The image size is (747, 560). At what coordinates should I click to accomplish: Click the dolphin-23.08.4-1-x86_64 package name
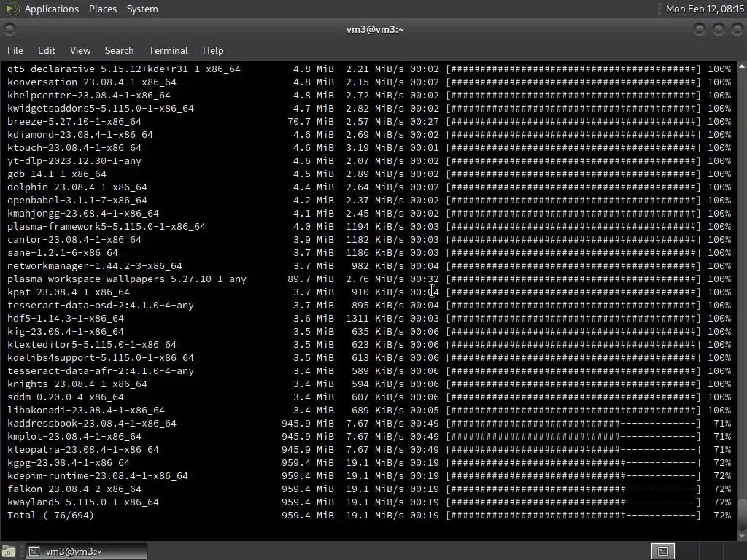pos(77,187)
